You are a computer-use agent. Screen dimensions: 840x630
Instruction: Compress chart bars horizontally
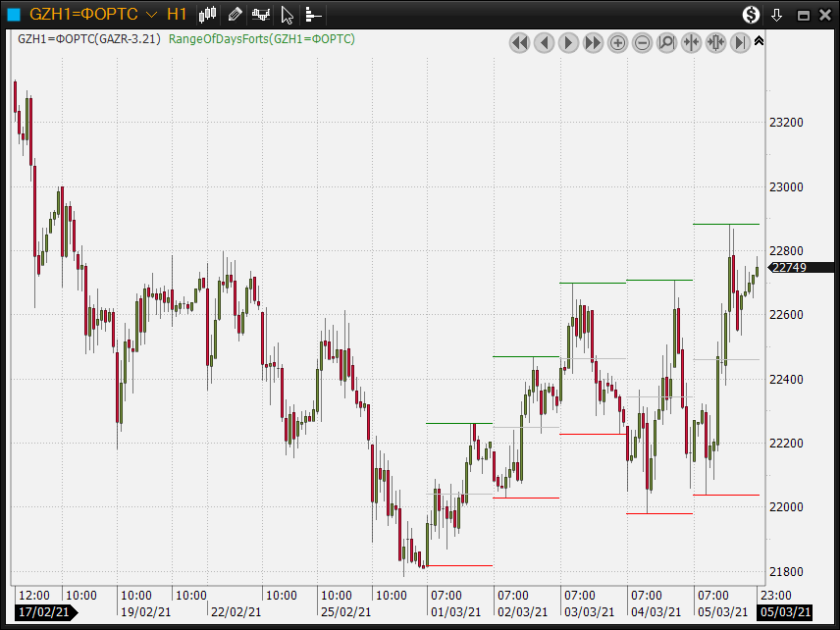click(x=691, y=42)
